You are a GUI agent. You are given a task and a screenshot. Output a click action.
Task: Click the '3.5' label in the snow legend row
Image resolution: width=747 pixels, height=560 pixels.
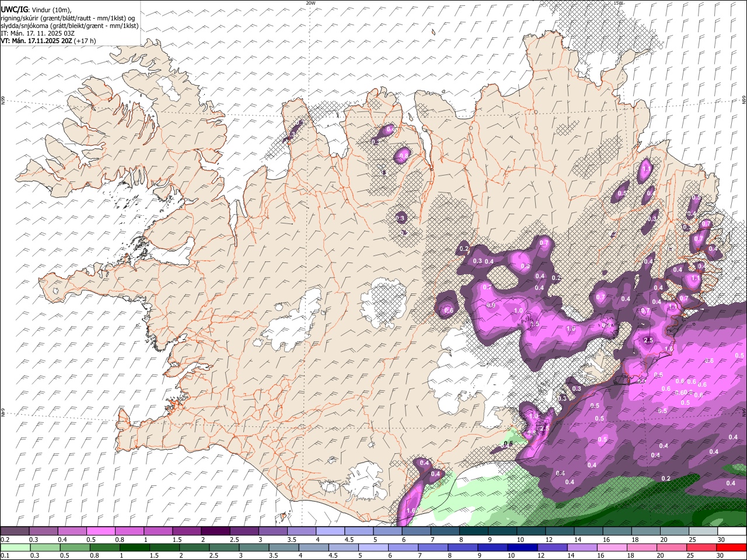click(292, 540)
